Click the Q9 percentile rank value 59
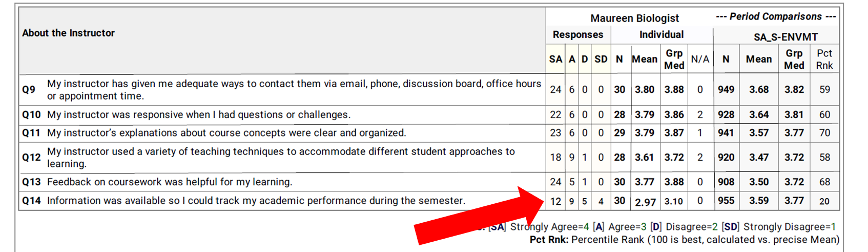This screenshot has width=868, height=252. click(824, 90)
